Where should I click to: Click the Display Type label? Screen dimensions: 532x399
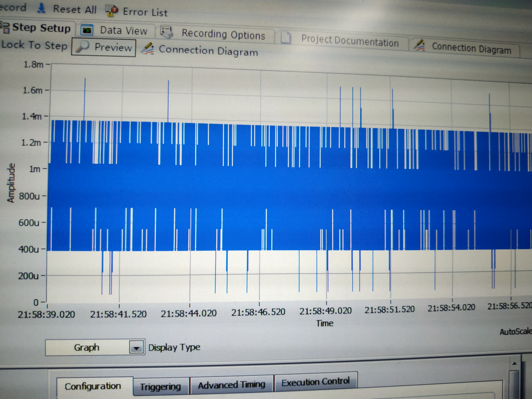(x=174, y=347)
